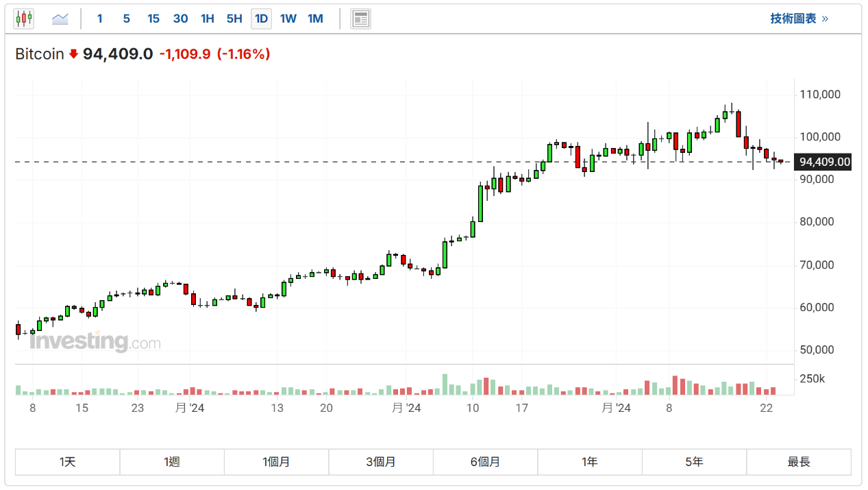Choose the 30 minute interval
Screen dimensions: 868x490
[180, 19]
